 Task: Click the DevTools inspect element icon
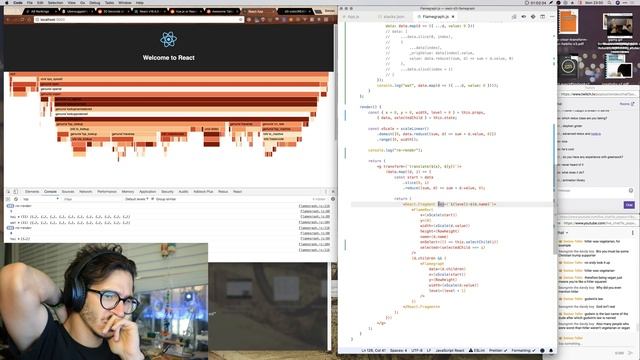8,191
